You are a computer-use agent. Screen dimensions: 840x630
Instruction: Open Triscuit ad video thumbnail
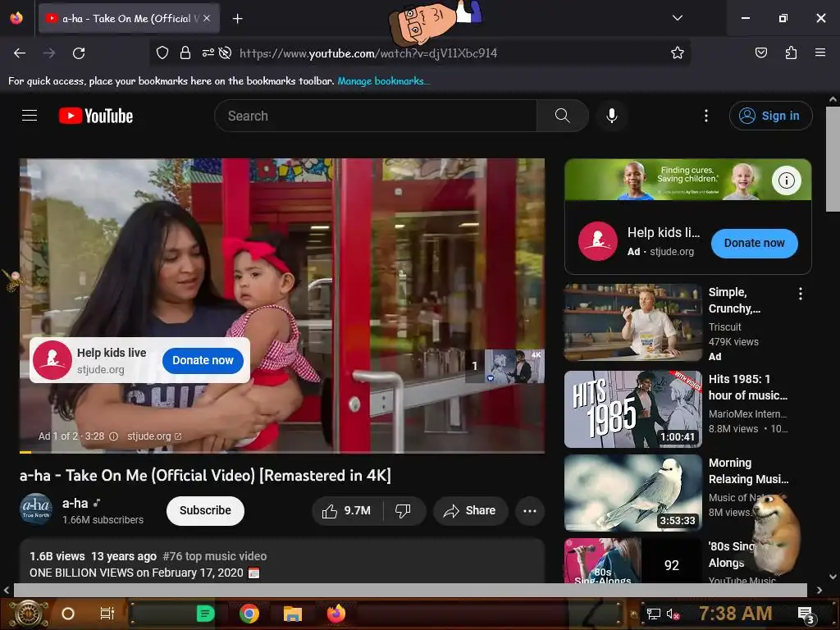(632, 322)
